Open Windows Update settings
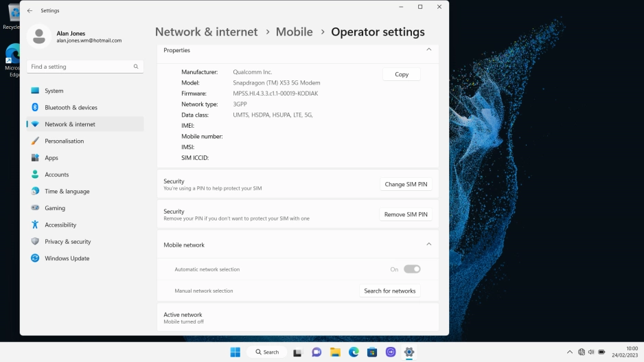Screen dimensions: 644x362 coord(67,258)
